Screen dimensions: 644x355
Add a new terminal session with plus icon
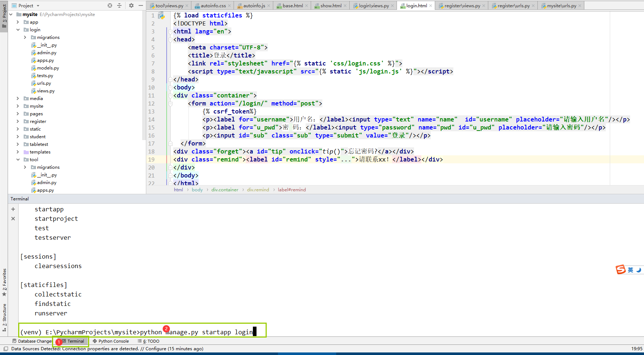tap(13, 209)
